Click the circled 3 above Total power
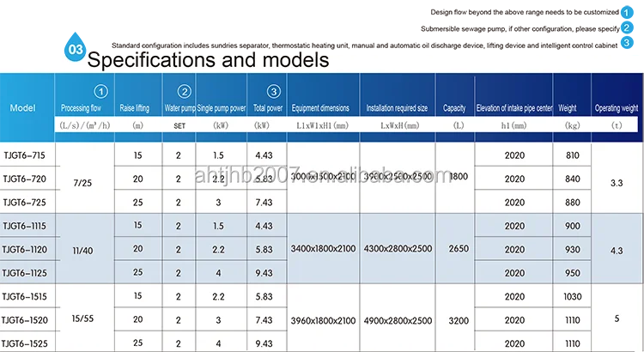 pyautogui.click(x=272, y=92)
